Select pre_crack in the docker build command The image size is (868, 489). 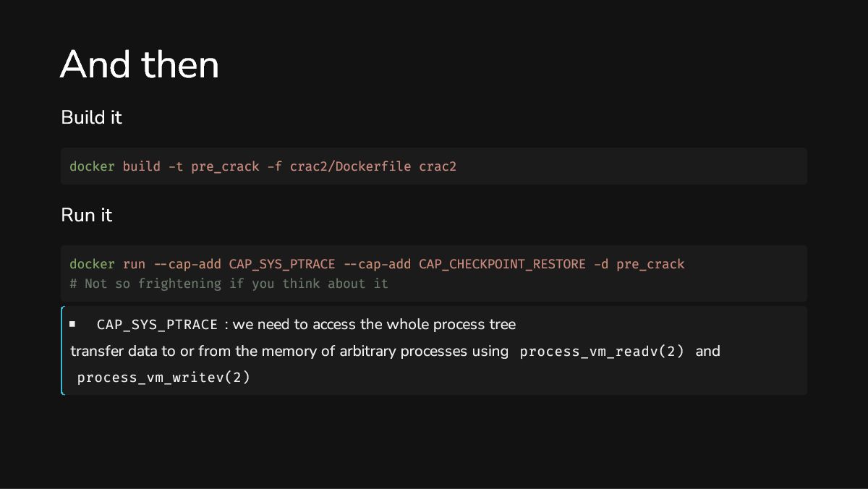(225, 166)
